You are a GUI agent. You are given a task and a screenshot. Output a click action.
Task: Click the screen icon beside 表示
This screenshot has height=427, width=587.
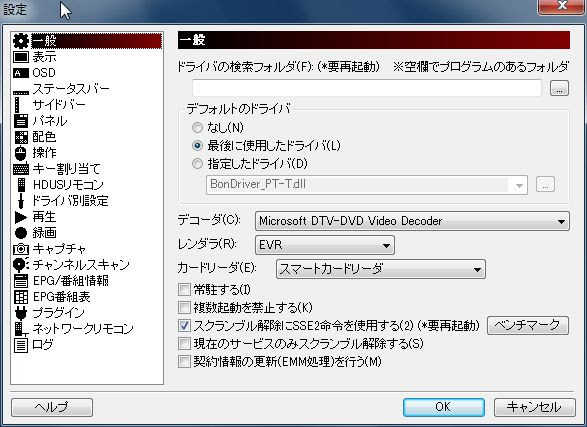[x=21, y=57]
